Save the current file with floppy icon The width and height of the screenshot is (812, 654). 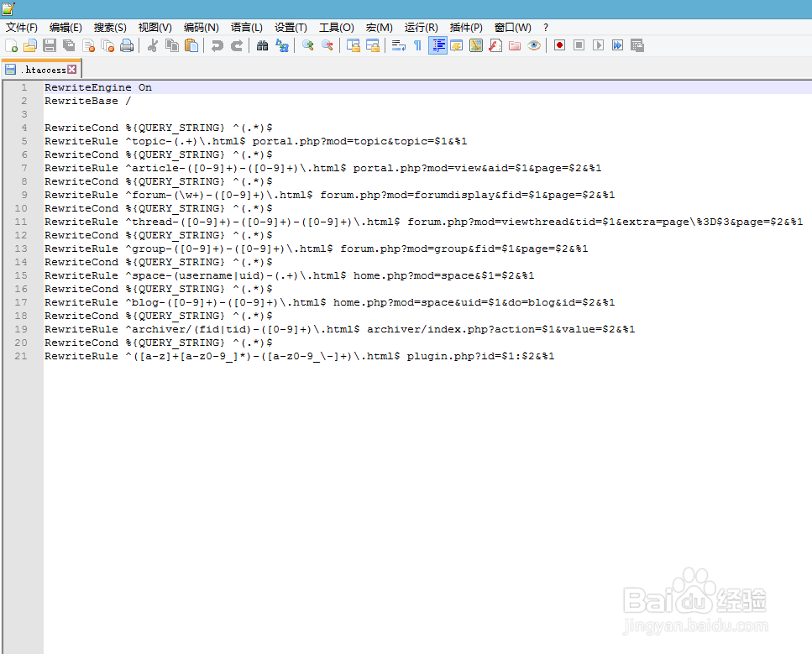(x=50, y=45)
